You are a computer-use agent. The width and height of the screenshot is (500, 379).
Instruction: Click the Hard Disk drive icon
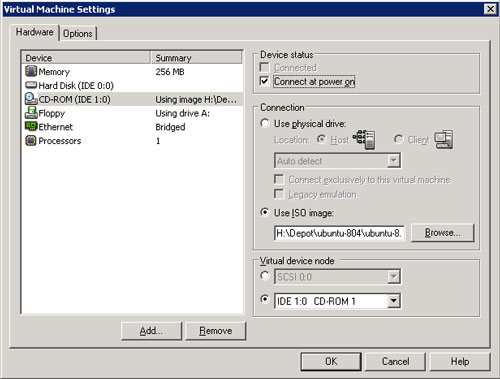[31, 85]
